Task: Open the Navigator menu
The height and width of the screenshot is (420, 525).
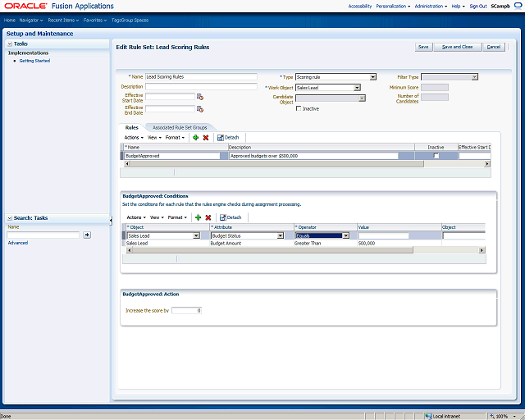Action: (31, 20)
